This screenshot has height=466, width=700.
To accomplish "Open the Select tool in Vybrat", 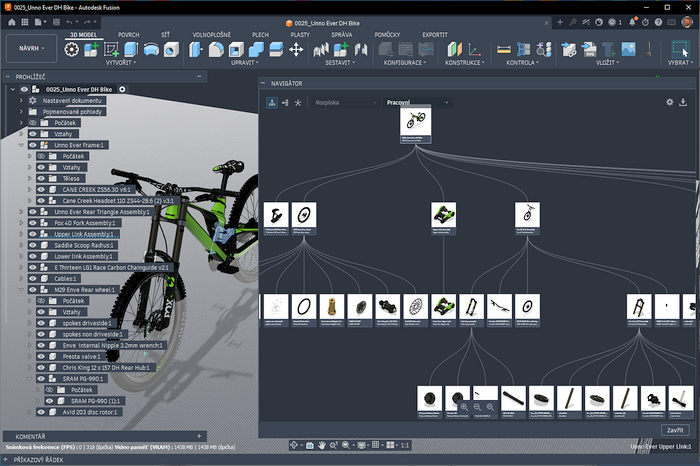I will [x=680, y=49].
